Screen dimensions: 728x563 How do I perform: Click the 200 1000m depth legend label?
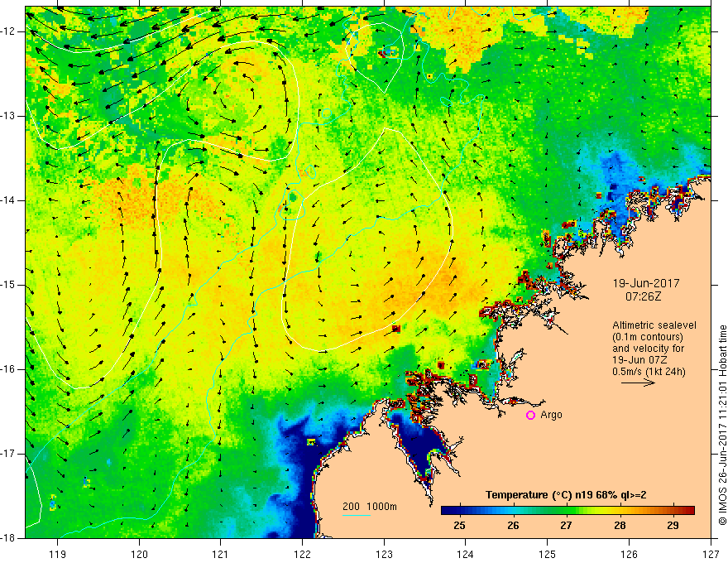[370, 507]
